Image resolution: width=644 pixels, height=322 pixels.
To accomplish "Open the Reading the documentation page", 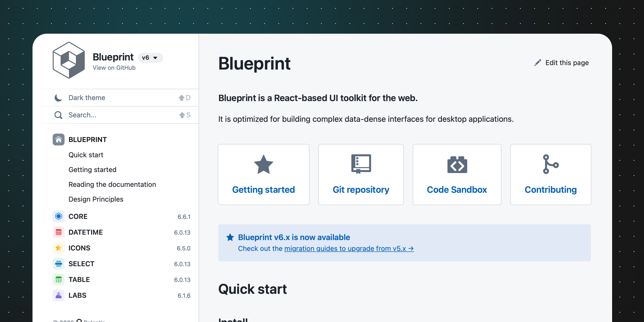I will 112,184.
